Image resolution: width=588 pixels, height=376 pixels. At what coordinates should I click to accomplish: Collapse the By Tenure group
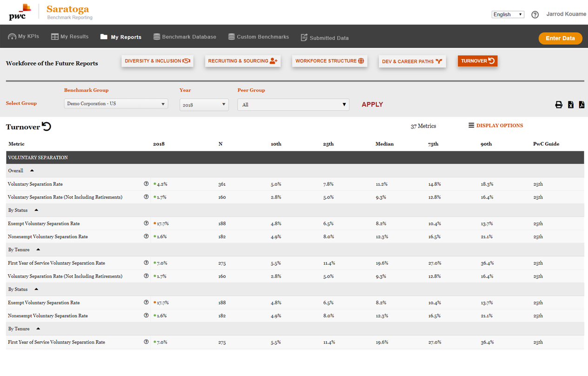(38, 249)
